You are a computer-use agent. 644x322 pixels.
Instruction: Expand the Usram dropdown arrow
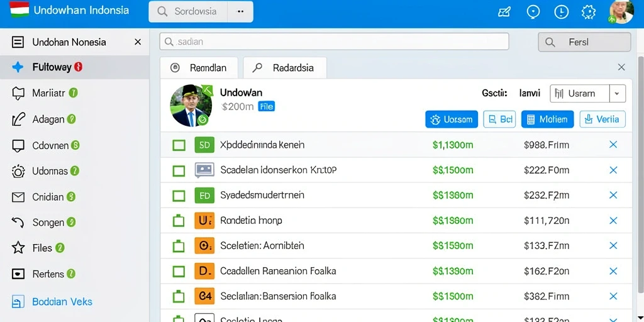(x=616, y=94)
